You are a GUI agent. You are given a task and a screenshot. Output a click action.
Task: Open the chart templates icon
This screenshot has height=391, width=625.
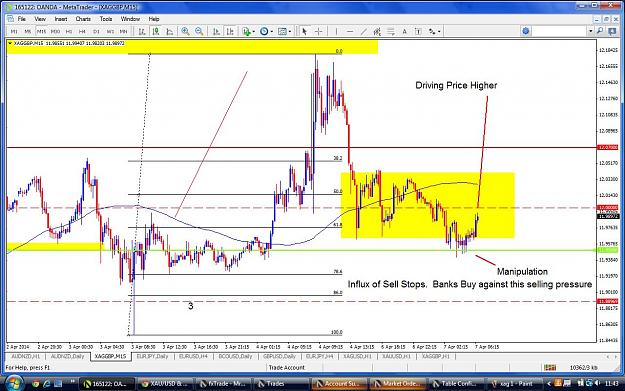pos(282,31)
